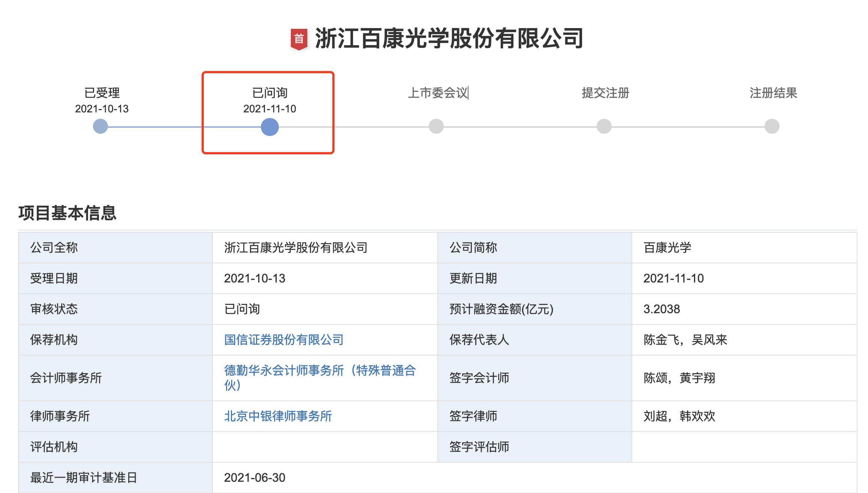Open the 德勤华永会计师事务所 link
Screen dimensions: 868x493
320,378
